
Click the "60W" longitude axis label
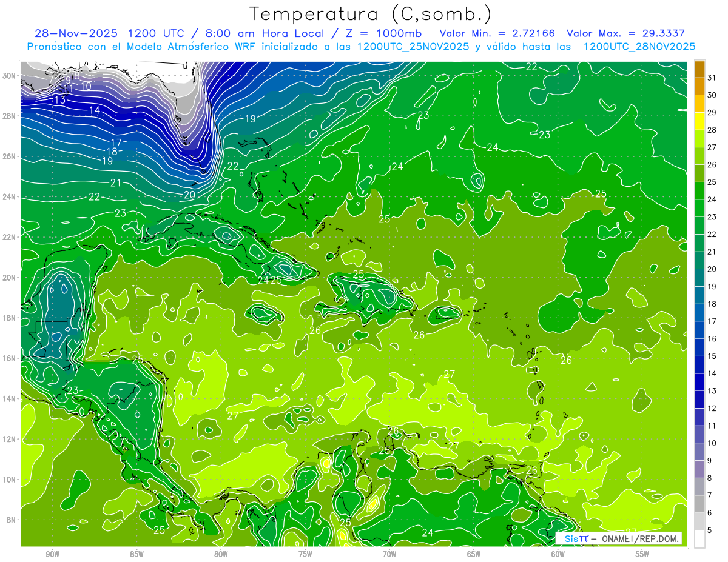pyautogui.click(x=558, y=554)
